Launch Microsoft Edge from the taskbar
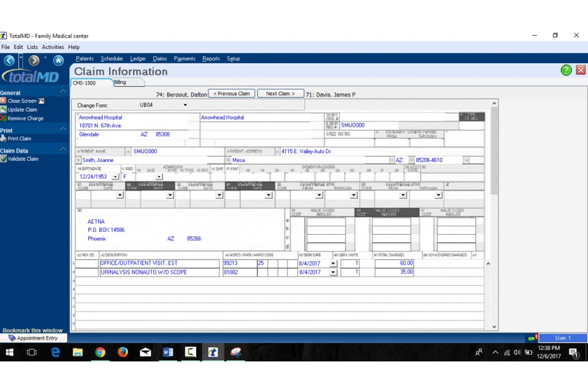Viewport: 588px width, 392px height. (55, 352)
